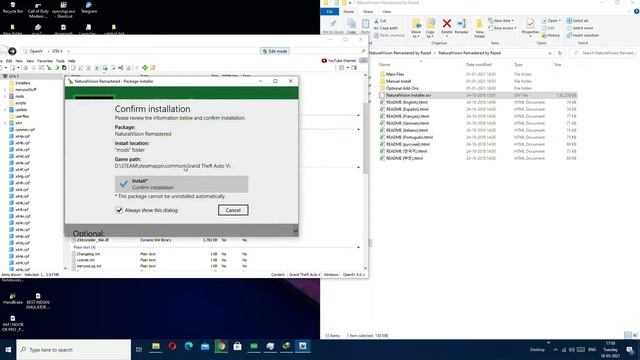Select the Telegram desktop icon
Viewport: 640px width, 360px height.
[x=89, y=8]
